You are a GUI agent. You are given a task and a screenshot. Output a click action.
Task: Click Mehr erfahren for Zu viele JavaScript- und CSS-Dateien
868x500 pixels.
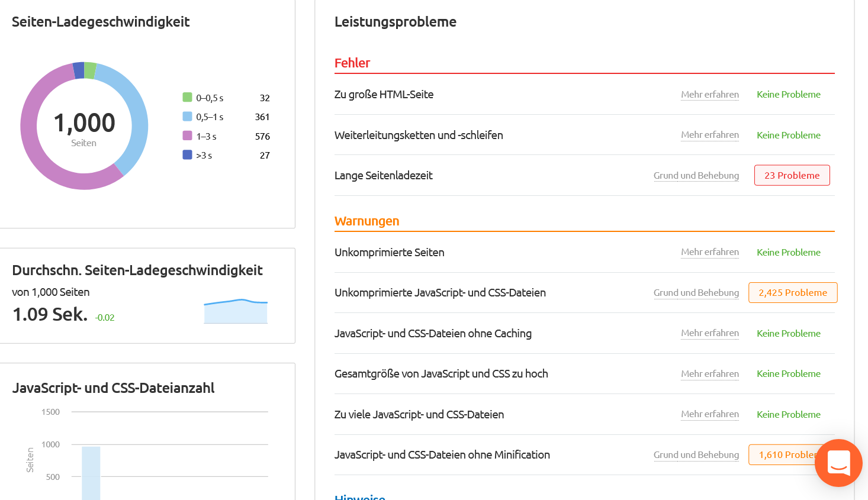pyautogui.click(x=710, y=414)
